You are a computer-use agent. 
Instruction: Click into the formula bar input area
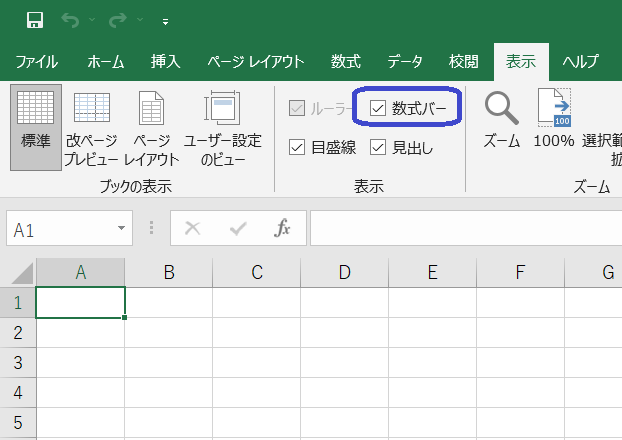466,228
